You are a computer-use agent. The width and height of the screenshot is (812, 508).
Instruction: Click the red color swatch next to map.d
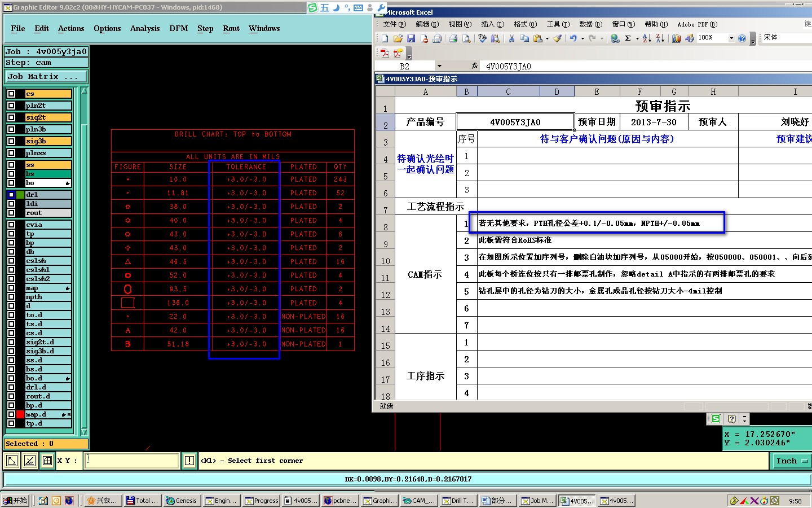(20, 414)
